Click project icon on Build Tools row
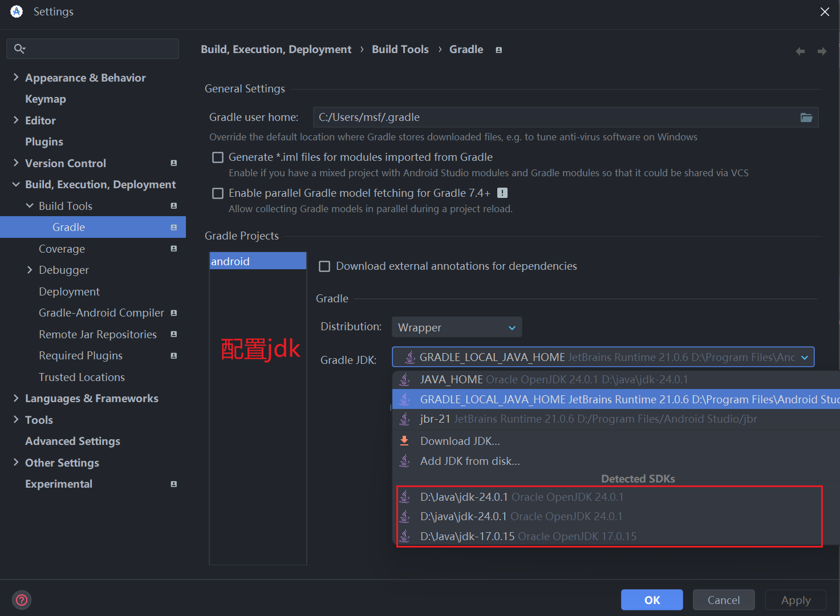This screenshot has height=616, width=840. tap(174, 206)
